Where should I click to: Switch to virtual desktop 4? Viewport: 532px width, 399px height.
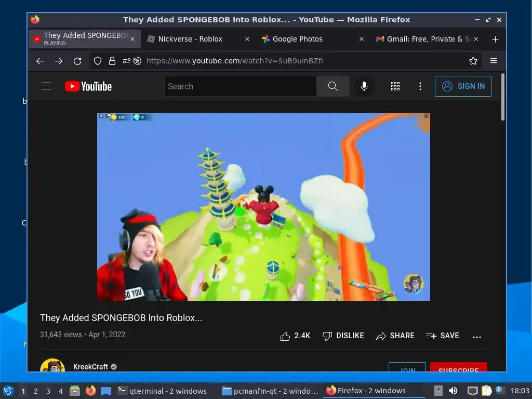(x=61, y=391)
